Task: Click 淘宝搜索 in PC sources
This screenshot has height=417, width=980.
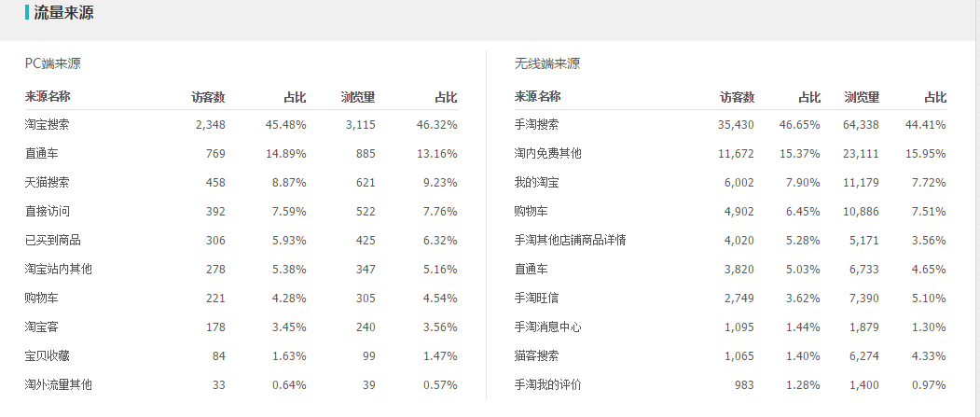Action: coord(48,124)
